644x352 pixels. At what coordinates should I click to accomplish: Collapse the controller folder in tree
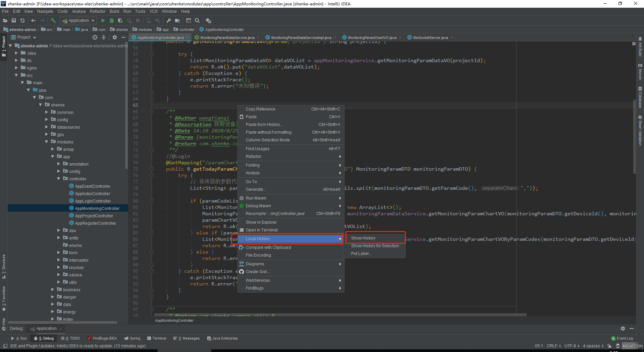pyautogui.click(x=59, y=179)
